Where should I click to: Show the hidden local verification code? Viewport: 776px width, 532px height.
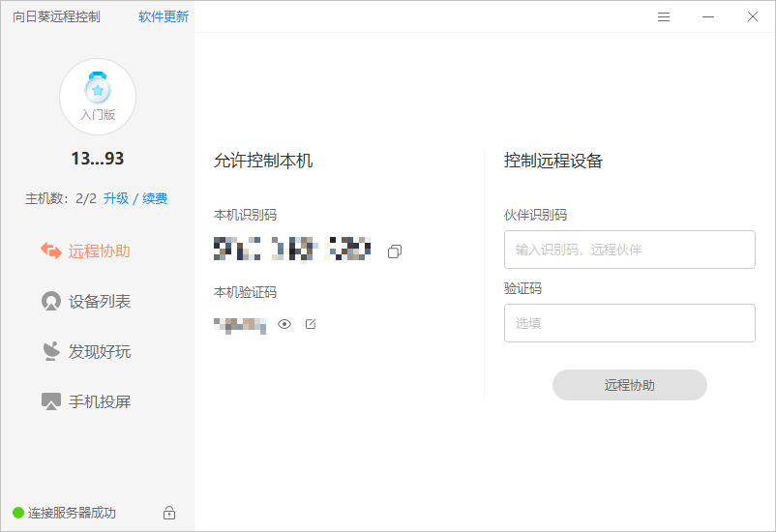pos(284,324)
